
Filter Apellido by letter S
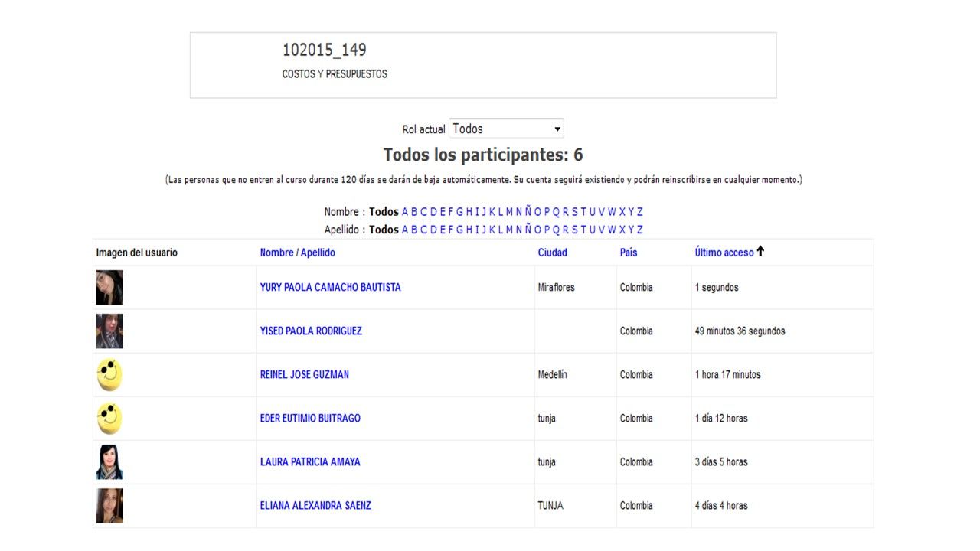575,230
